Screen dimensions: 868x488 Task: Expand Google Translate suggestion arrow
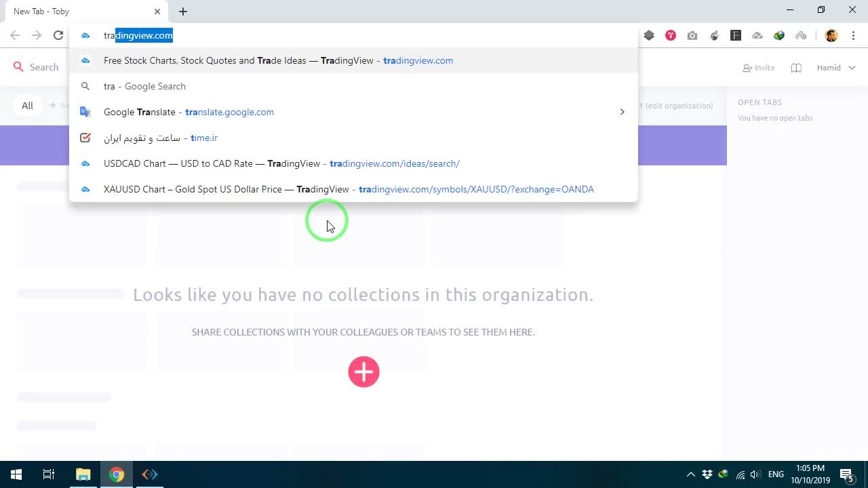click(622, 112)
